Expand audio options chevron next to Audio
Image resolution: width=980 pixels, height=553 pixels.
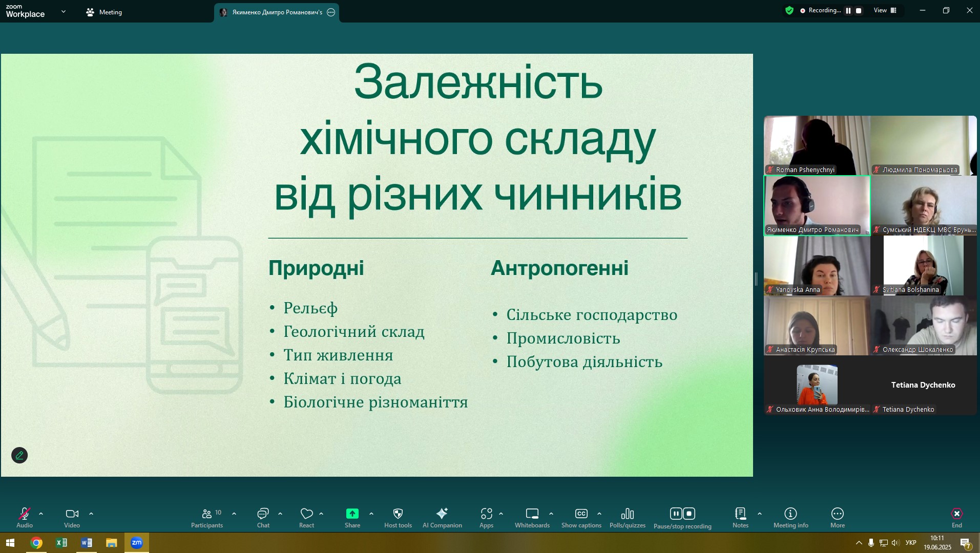[x=41, y=514]
